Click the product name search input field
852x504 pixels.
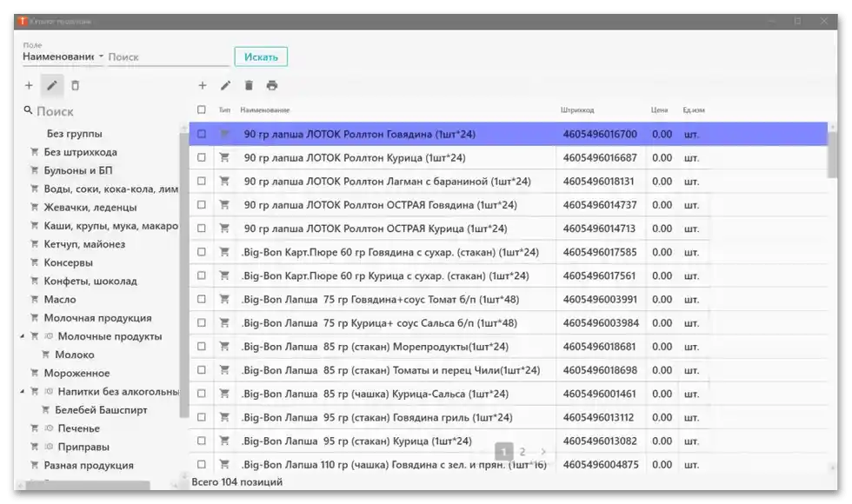[169, 57]
